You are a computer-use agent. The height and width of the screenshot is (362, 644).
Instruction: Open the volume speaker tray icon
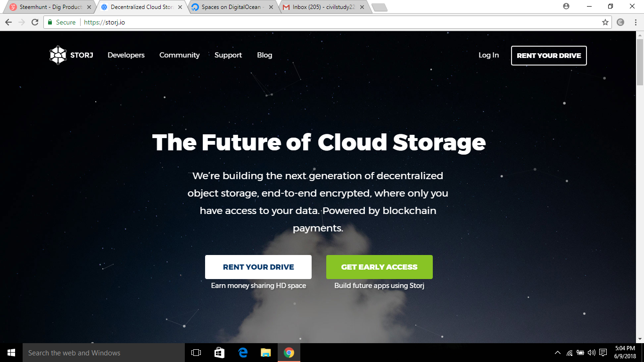point(592,353)
